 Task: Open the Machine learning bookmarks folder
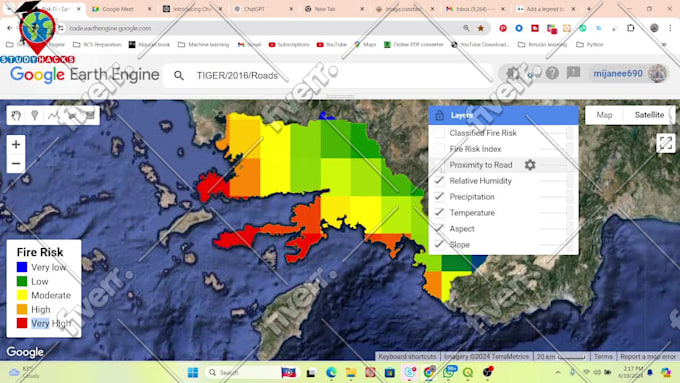coord(203,44)
